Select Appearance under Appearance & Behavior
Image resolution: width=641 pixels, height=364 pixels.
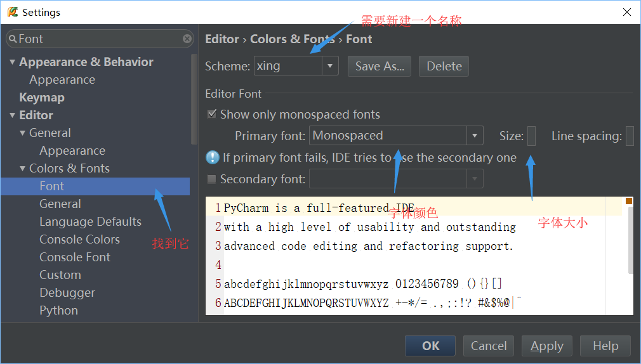tap(62, 80)
